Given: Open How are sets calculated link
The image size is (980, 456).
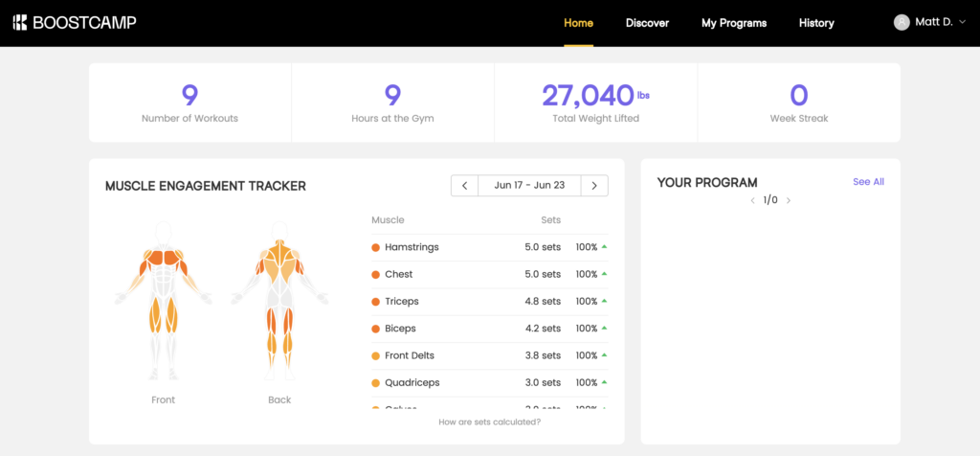Looking at the screenshot, I should (489, 422).
